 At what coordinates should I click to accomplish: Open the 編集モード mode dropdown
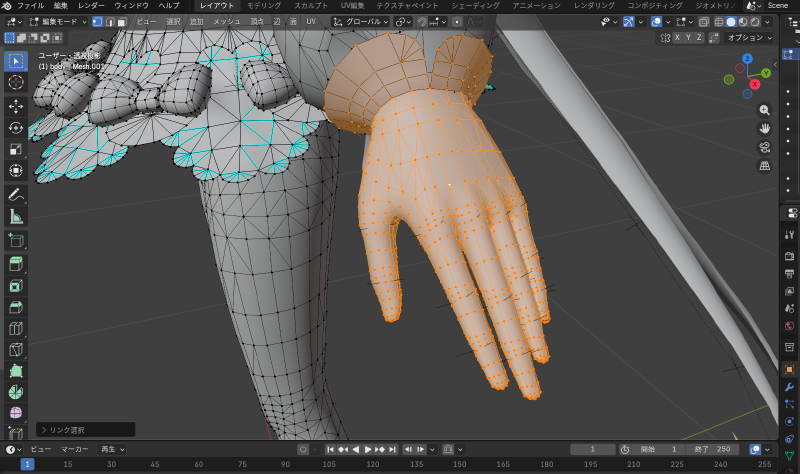pos(58,21)
